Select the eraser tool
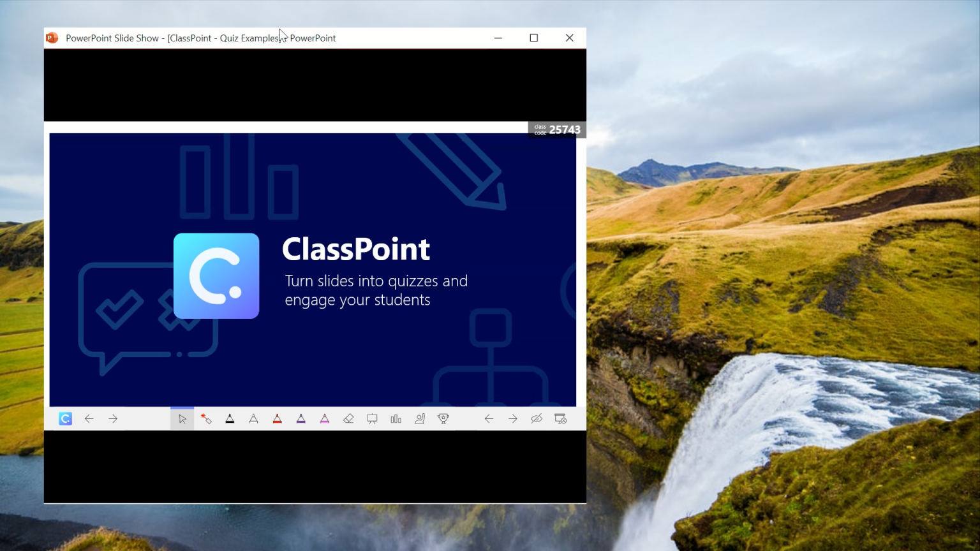 pyautogui.click(x=348, y=418)
